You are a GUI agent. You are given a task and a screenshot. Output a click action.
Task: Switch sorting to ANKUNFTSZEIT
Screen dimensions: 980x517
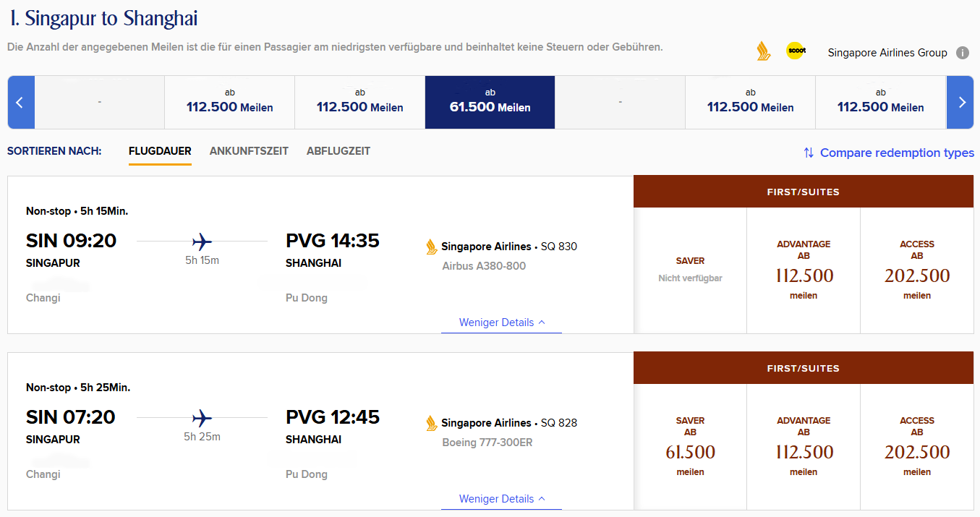tap(249, 151)
